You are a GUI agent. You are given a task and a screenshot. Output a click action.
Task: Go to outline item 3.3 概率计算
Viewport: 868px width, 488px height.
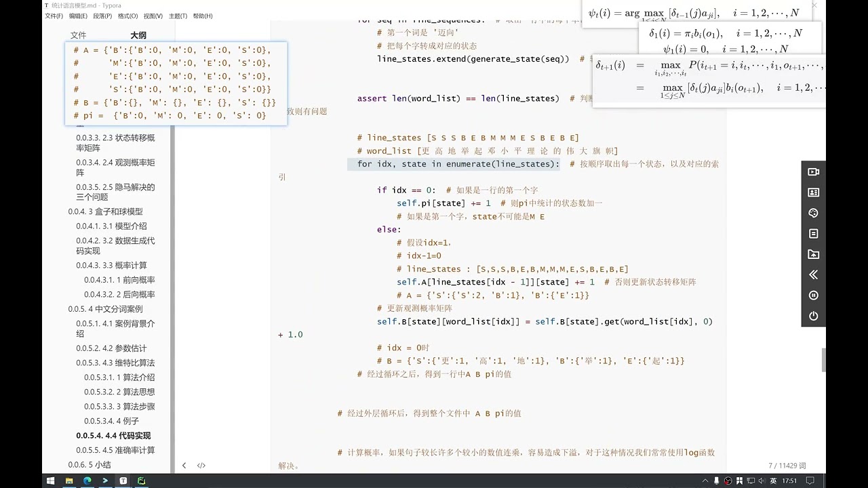coord(111,266)
